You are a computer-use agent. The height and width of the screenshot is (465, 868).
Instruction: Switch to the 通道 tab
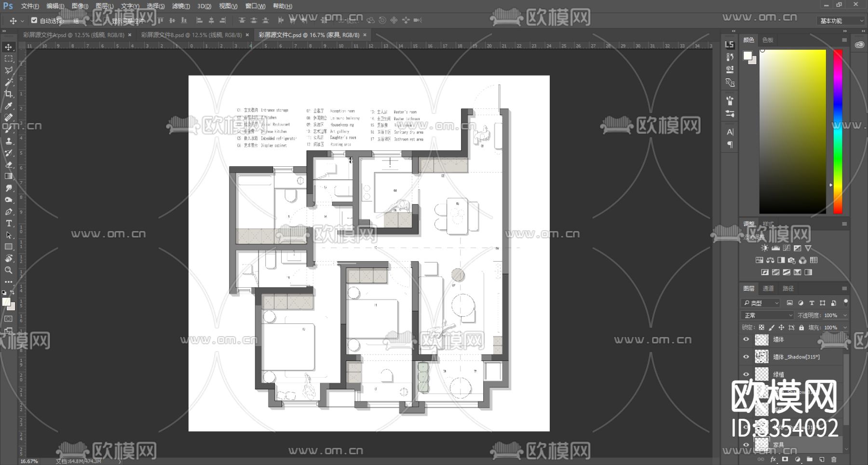click(x=768, y=289)
